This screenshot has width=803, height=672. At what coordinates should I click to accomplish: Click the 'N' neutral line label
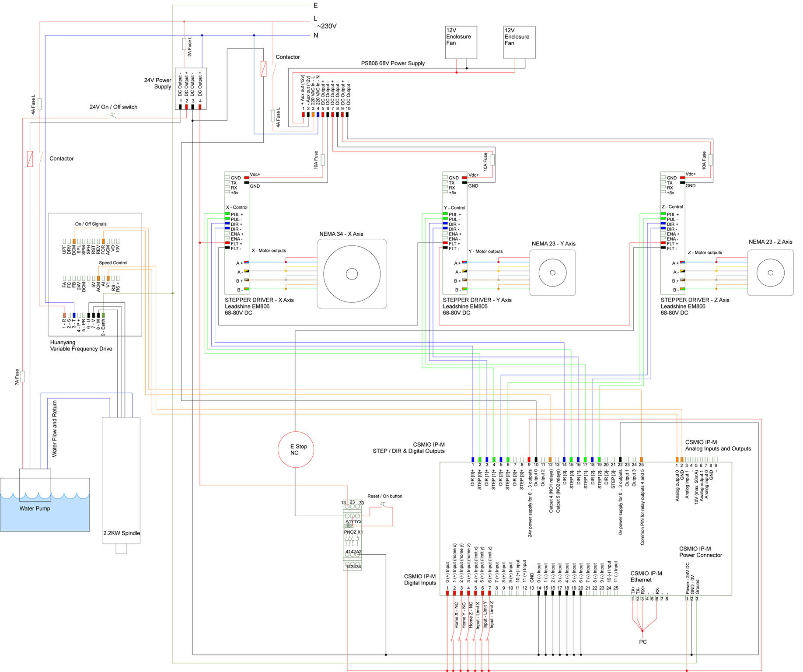[x=316, y=35]
